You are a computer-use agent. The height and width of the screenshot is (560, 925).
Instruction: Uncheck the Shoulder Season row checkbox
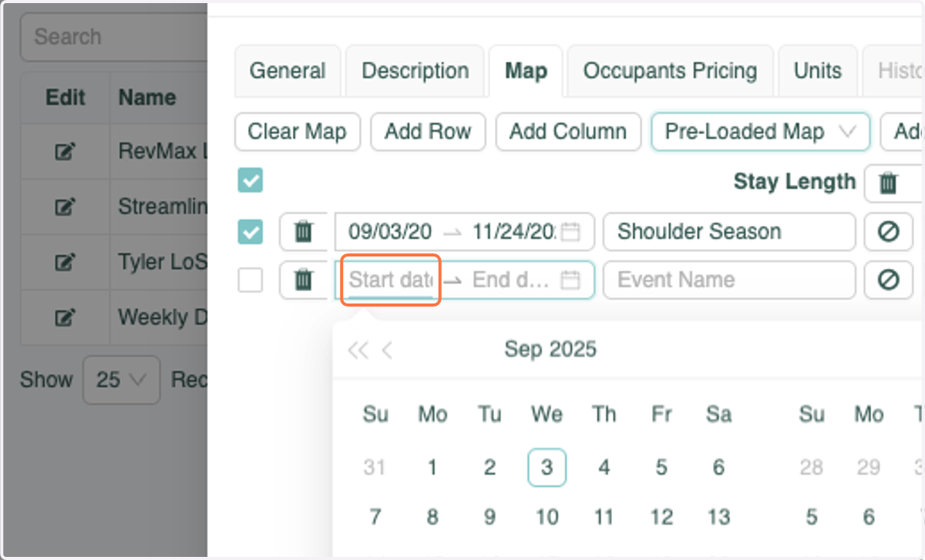[x=251, y=232]
